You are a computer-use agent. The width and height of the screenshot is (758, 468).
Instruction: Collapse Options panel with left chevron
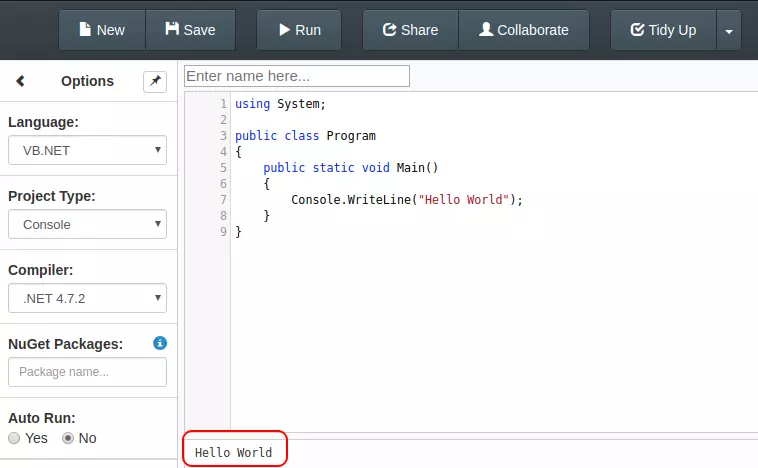click(20, 82)
